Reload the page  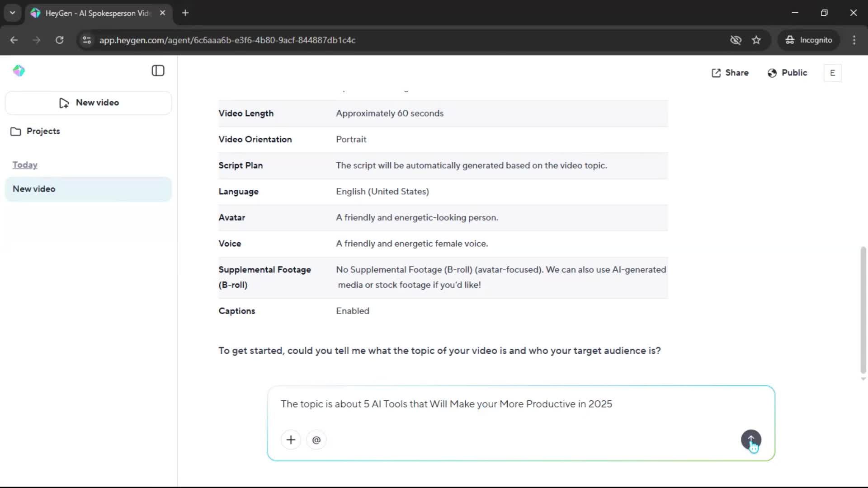click(59, 40)
